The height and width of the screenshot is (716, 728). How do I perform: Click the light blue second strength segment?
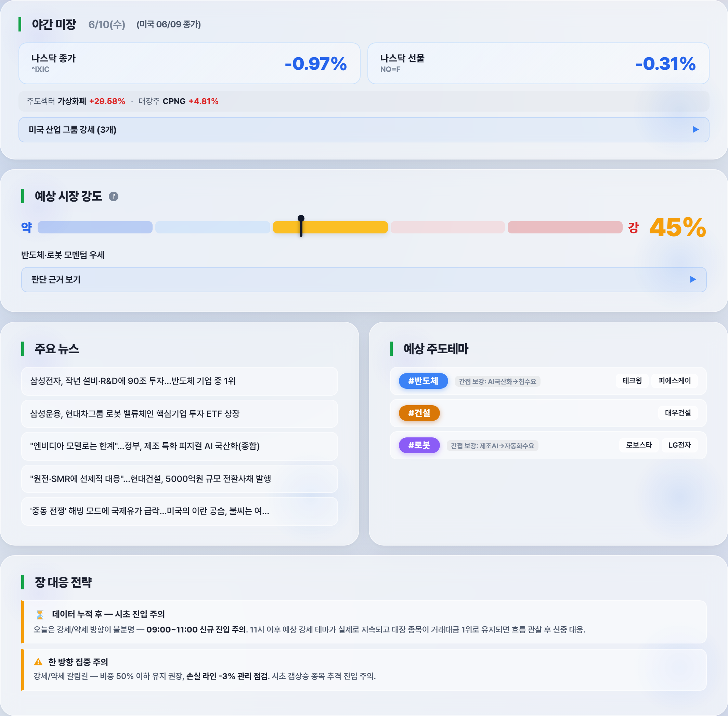coord(213,227)
